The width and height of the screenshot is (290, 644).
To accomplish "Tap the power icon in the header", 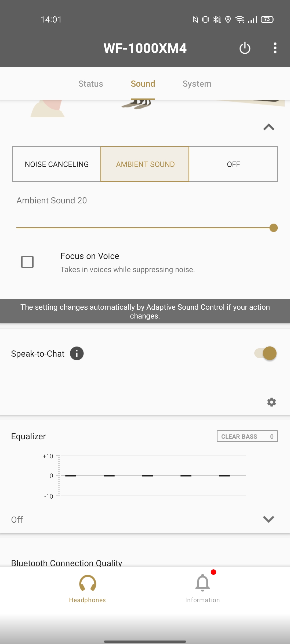I will [245, 48].
